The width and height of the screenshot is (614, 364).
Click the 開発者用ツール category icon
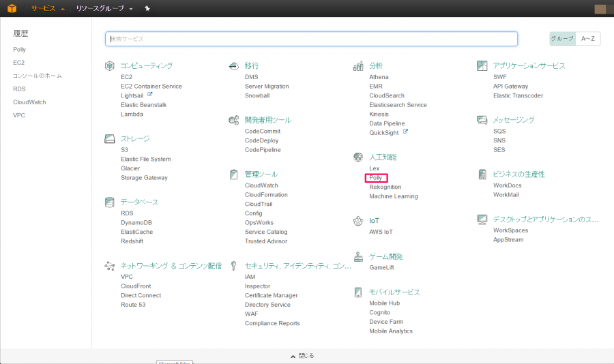[234, 120]
